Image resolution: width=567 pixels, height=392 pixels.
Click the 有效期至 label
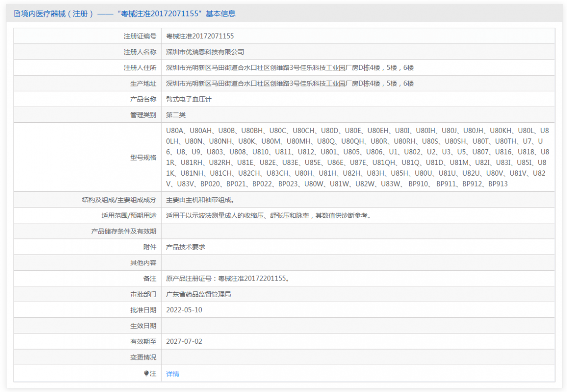pos(143,341)
